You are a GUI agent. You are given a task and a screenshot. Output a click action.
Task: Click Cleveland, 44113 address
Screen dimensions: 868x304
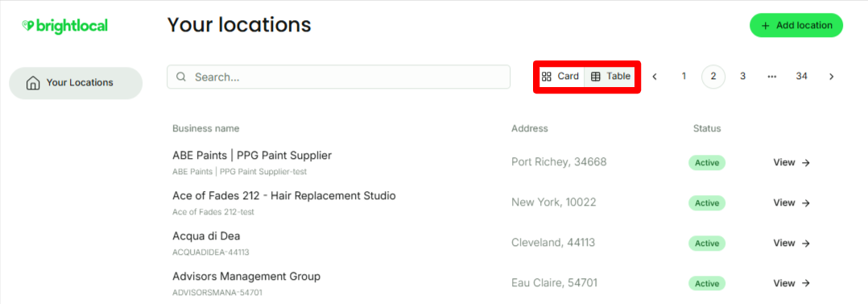tap(554, 243)
